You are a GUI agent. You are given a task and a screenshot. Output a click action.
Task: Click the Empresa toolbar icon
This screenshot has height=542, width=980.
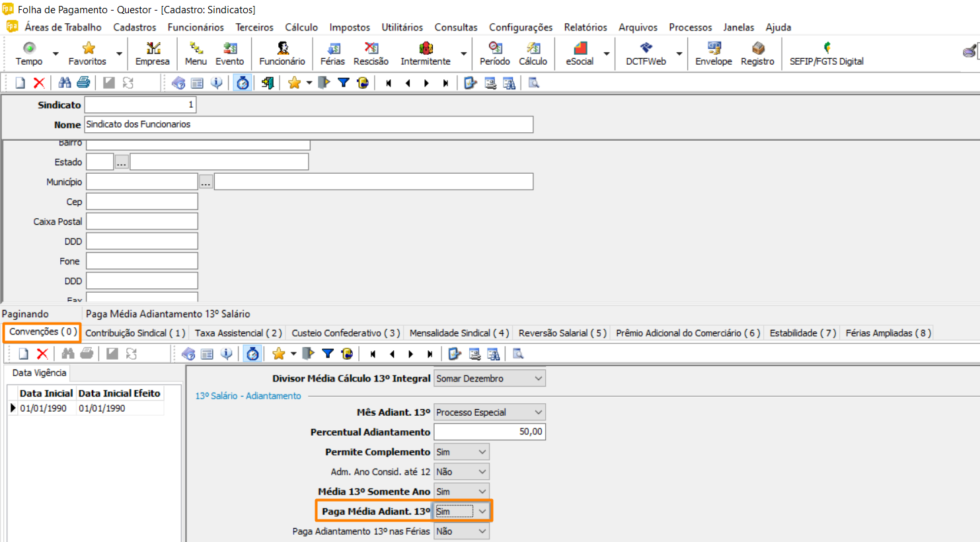pos(153,53)
